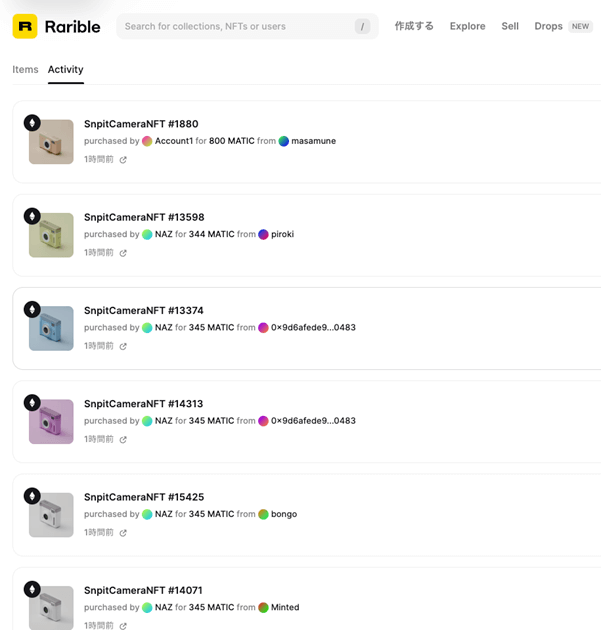Switch to the Items tab

(25, 70)
